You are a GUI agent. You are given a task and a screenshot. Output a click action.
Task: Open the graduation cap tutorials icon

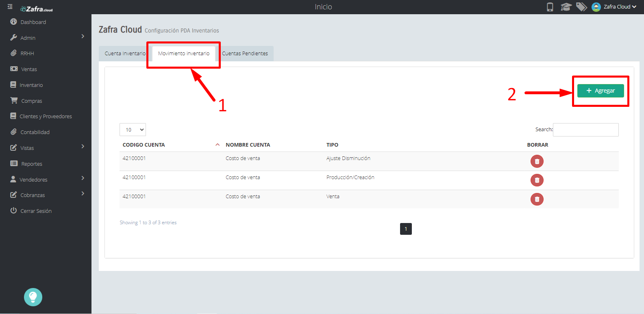coord(566,7)
